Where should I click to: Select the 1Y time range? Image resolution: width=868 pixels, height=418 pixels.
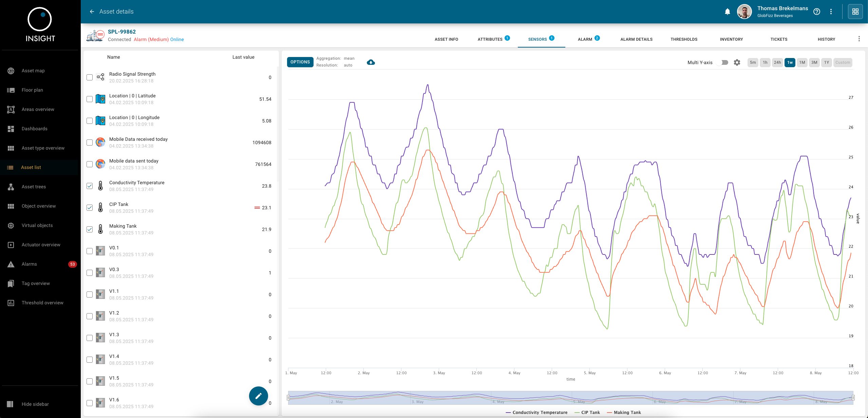coord(827,62)
